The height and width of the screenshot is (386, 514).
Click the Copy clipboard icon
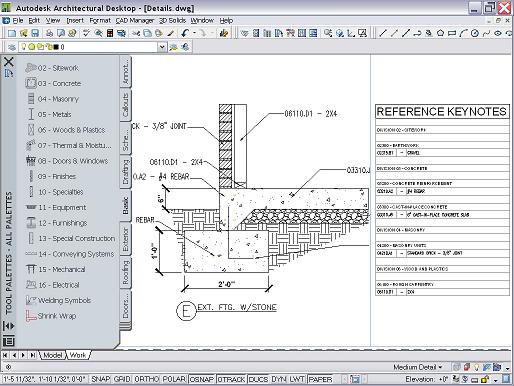[147, 33]
